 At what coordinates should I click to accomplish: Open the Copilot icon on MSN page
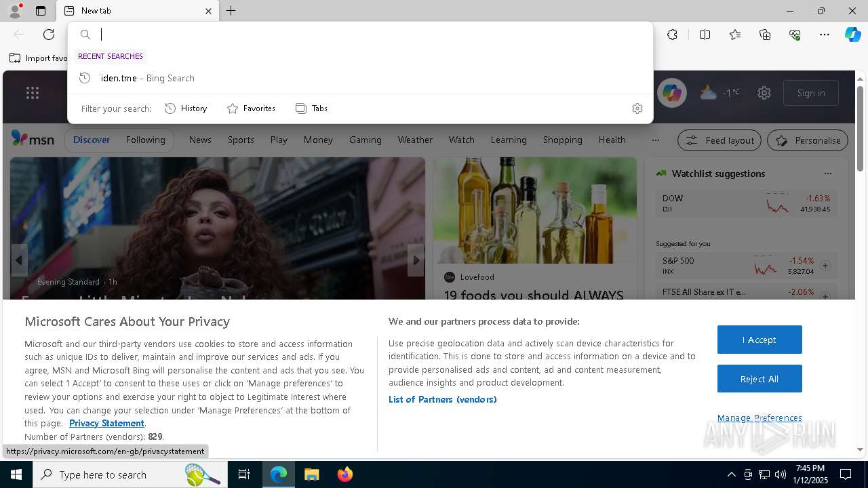[x=672, y=93]
